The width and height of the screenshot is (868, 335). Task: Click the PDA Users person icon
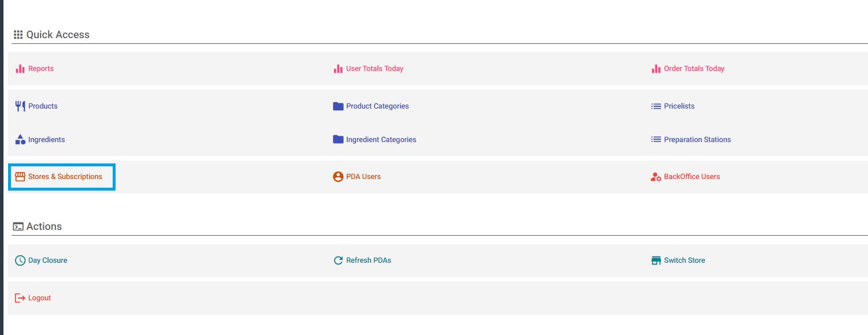tap(338, 177)
